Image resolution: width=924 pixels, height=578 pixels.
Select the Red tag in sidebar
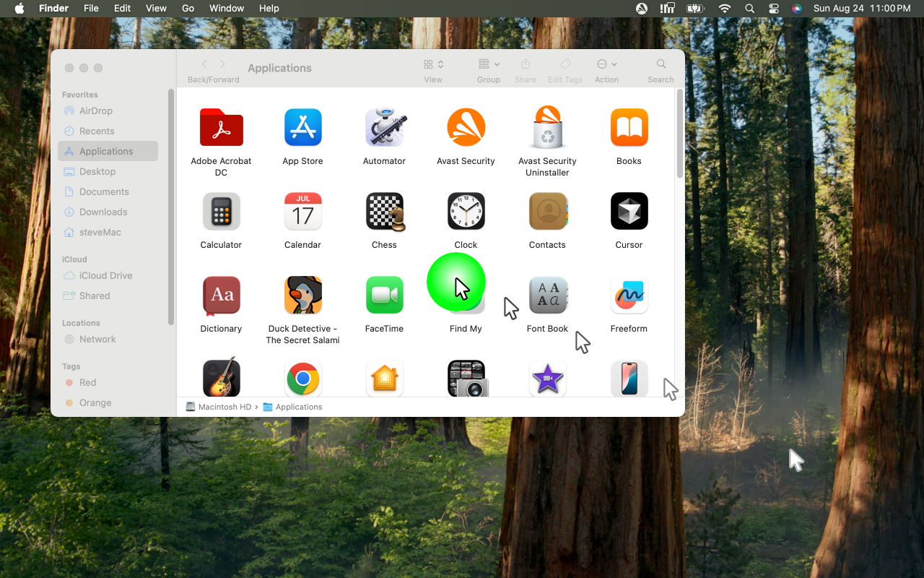click(108, 382)
